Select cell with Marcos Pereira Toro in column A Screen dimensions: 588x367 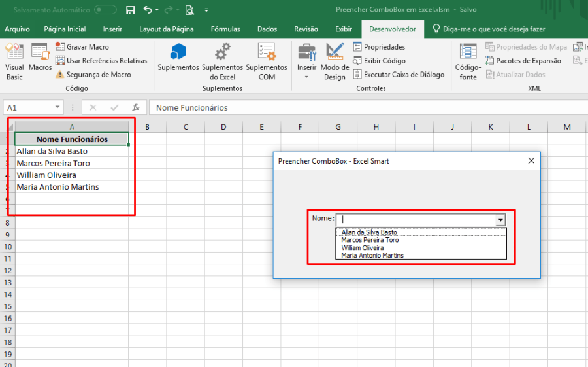(x=72, y=163)
